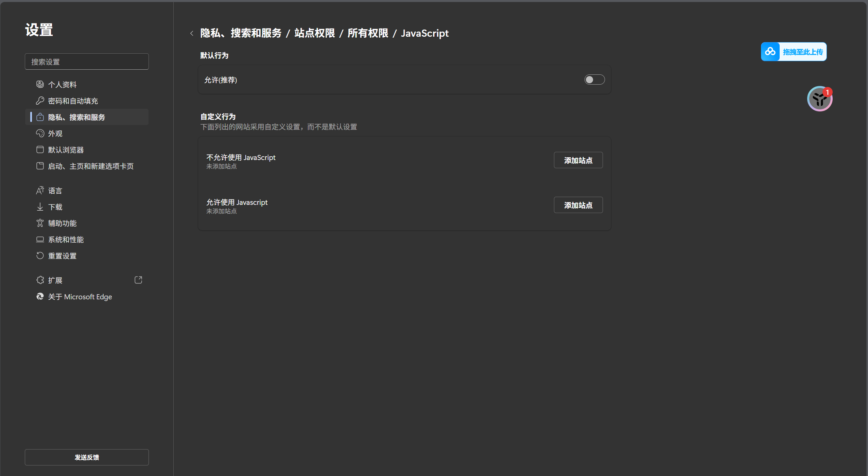Enable the 允许(推荐) JavaScript toggle

click(x=594, y=80)
